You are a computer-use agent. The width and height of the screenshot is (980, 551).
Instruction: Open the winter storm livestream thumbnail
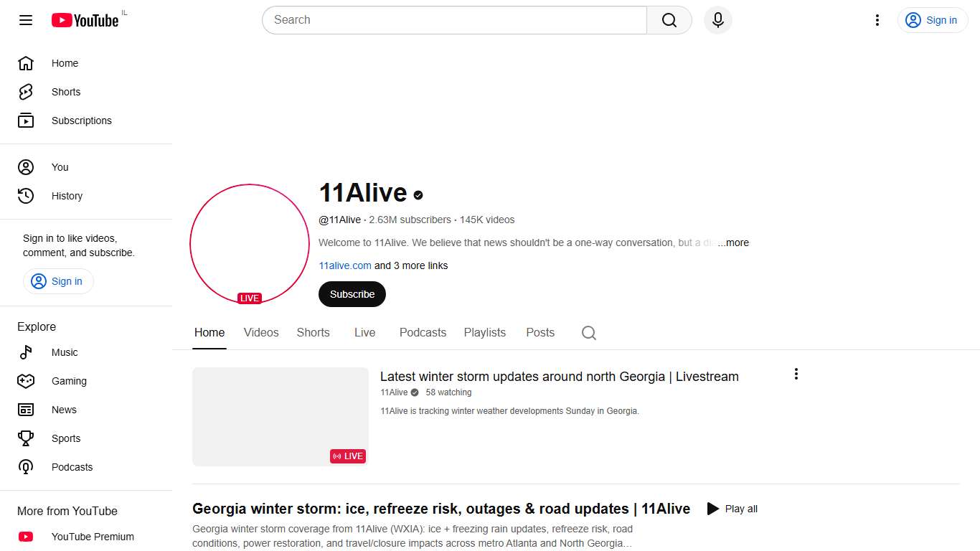pyautogui.click(x=280, y=416)
